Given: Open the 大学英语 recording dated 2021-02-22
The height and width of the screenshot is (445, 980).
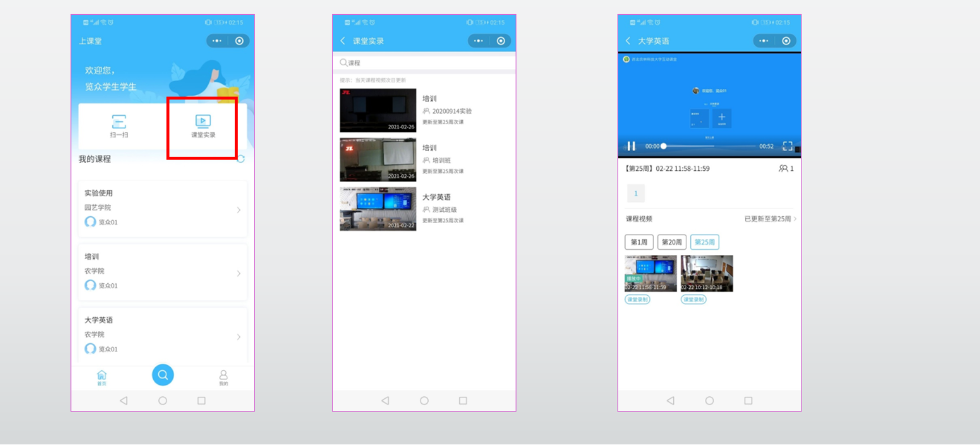Looking at the screenshot, I should (378, 209).
